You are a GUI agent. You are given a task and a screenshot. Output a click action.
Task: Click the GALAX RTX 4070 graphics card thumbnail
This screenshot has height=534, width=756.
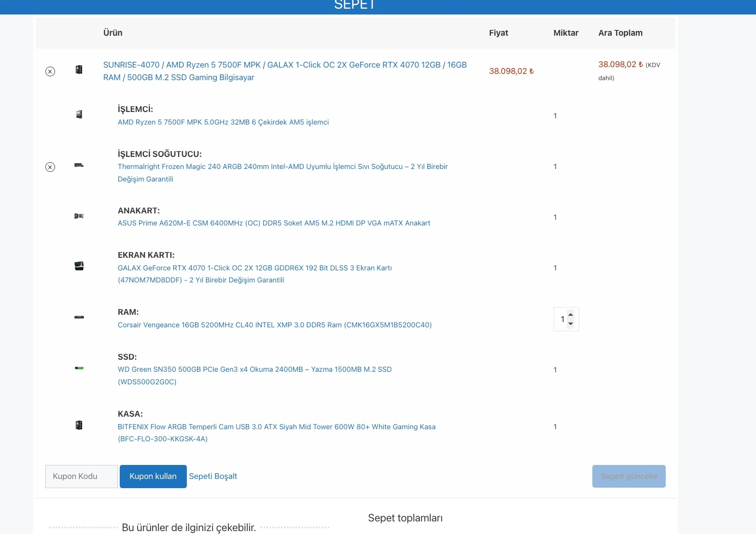click(79, 266)
